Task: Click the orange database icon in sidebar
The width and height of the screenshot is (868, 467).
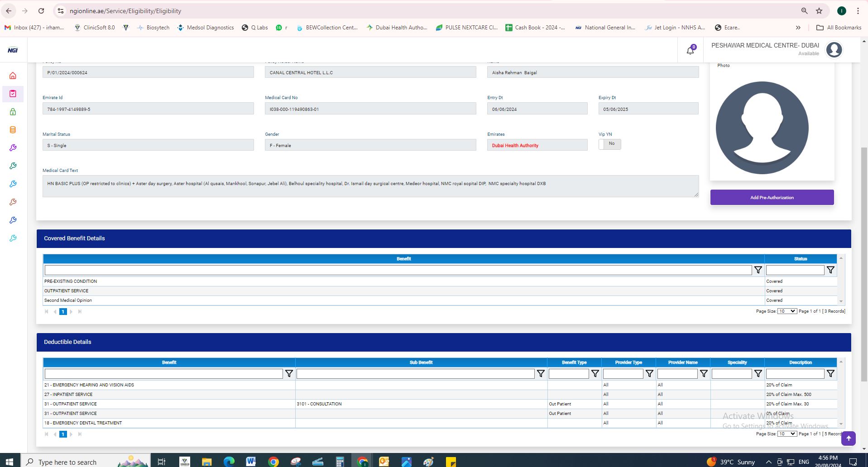Action: (13, 130)
